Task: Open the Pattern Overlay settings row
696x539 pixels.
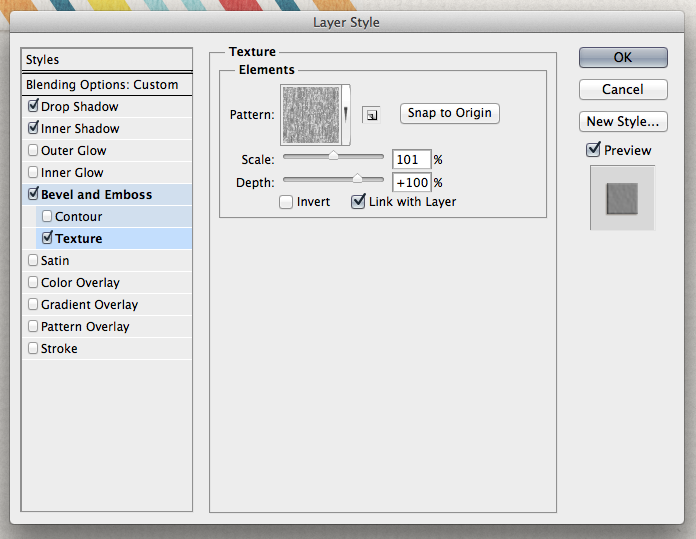Action: coord(107,327)
